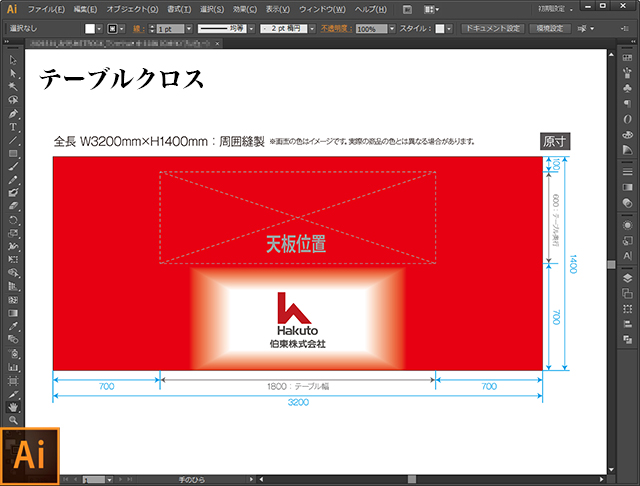Open the 均等 width profile dropdown
Screen dimensions: 640x486
(251, 29)
